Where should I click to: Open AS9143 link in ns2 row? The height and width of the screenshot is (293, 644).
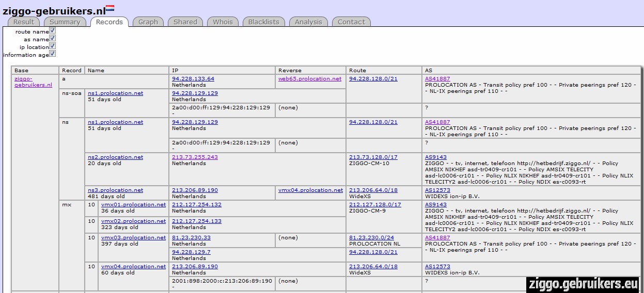point(436,157)
